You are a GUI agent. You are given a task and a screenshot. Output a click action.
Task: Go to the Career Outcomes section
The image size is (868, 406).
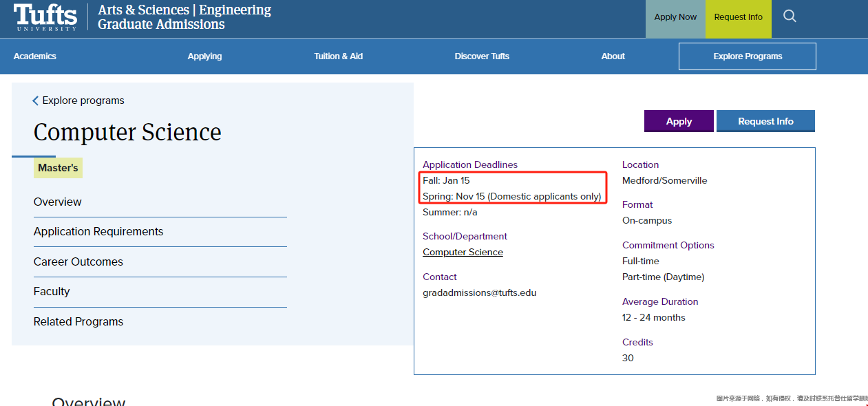coord(78,261)
